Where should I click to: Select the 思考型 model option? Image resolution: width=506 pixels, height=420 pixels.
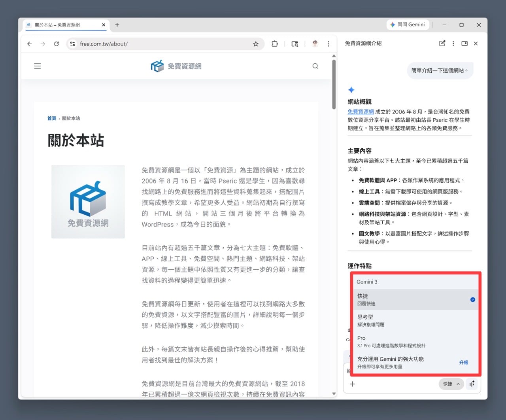click(415, 320)
